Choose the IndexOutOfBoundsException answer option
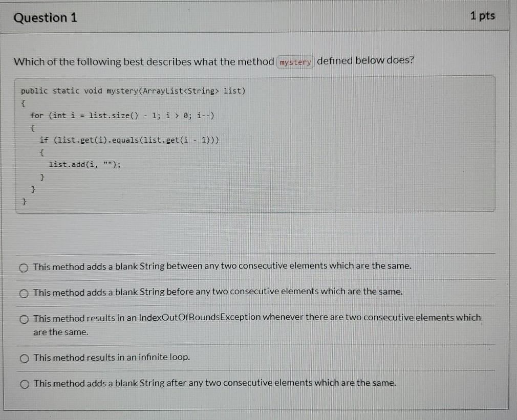The image size is (517, 420). pyautogui.click(x=24, y=319)
